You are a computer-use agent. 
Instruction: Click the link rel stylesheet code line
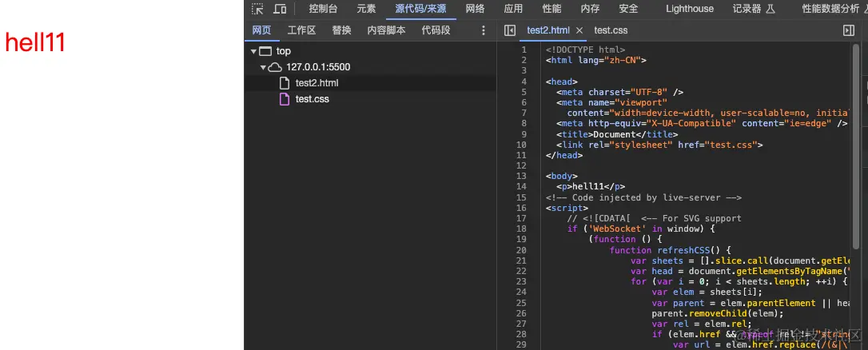coord(660,145)
